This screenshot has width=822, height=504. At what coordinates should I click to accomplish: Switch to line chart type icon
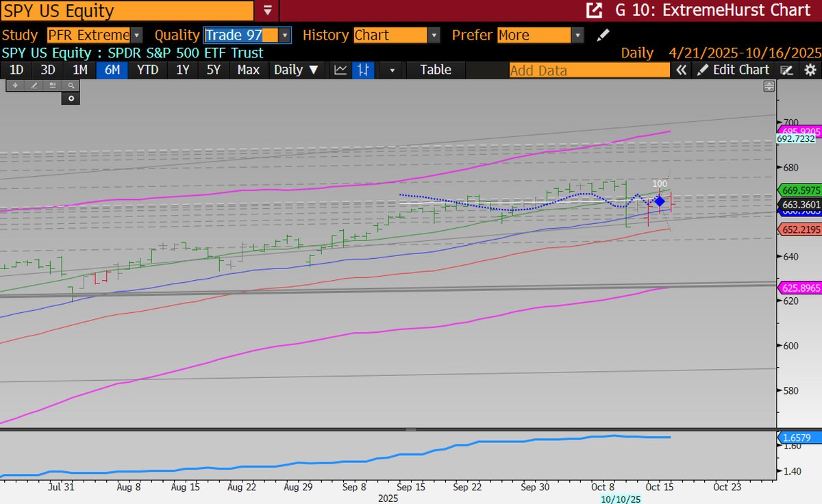click(x=340, y=69)
